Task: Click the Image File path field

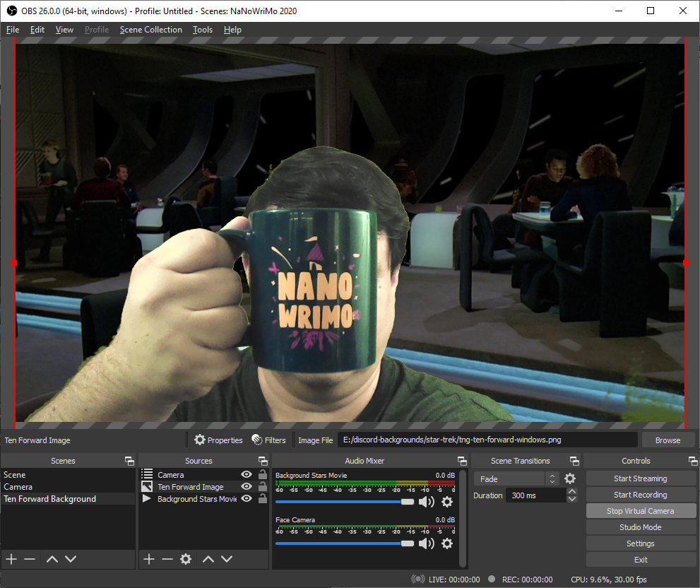Action: coord(487,440)
